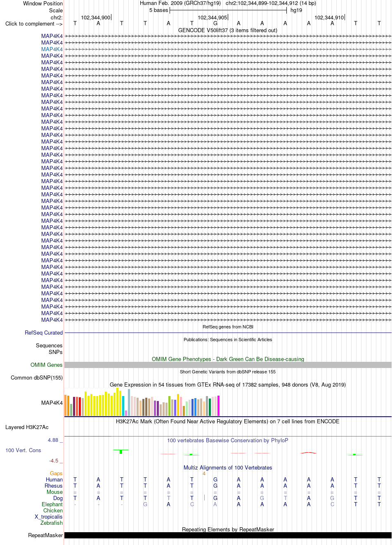The image size is (392, 545).
Task: Click the 'Zebrafish' alignment row label
Action: point(52,523)
